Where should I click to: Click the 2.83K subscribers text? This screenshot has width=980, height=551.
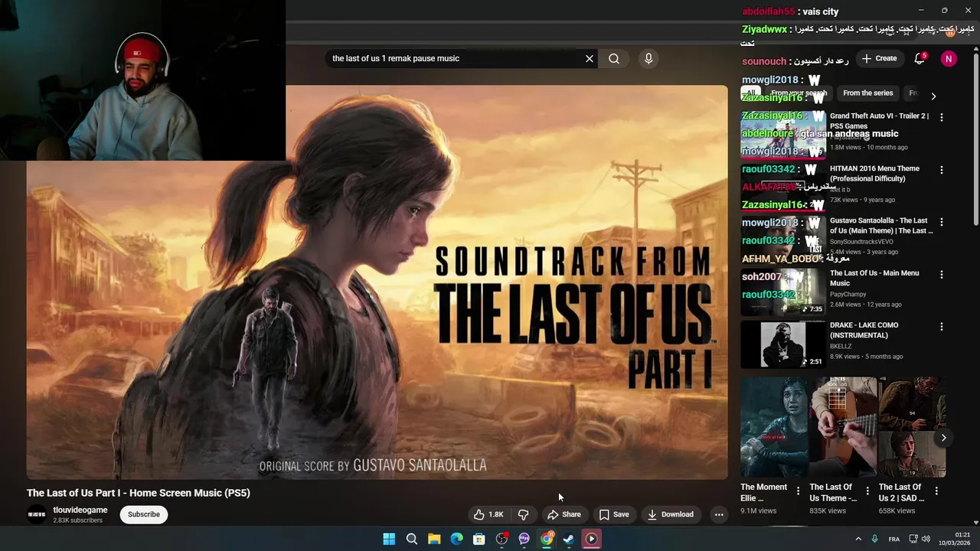[x=77, y=520]
